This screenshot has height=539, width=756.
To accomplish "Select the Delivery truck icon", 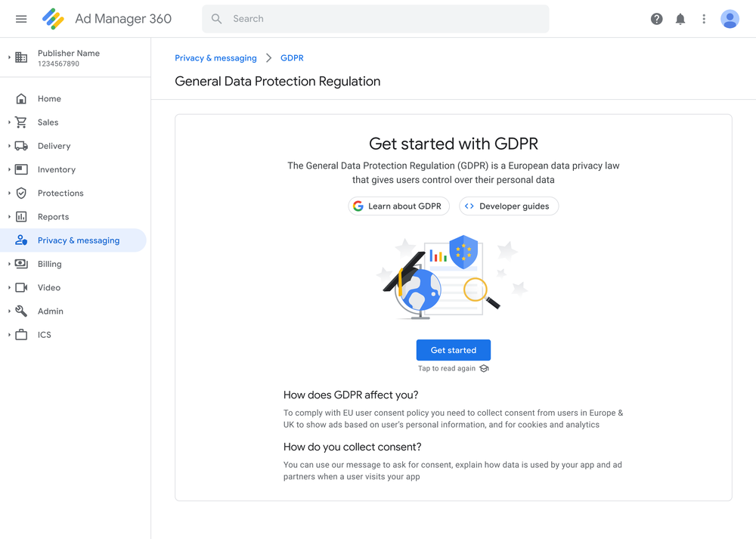I will (23, 145).
